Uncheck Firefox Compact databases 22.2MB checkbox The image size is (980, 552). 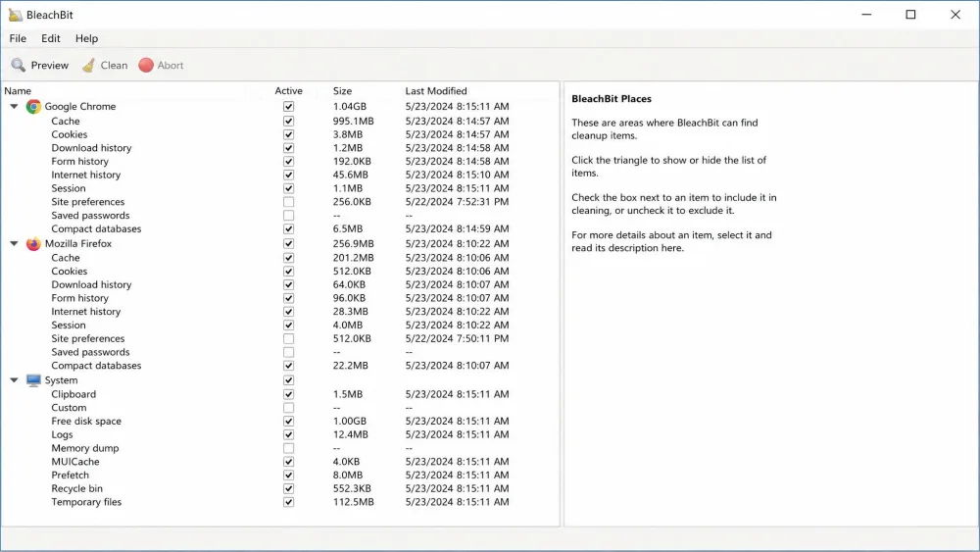288,366
